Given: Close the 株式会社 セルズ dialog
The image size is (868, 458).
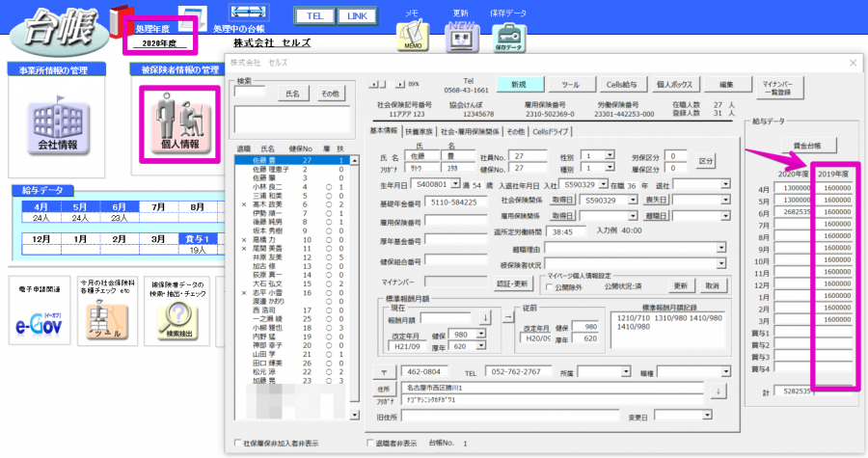Looking at the screenshot, I should tap(854, 63).
